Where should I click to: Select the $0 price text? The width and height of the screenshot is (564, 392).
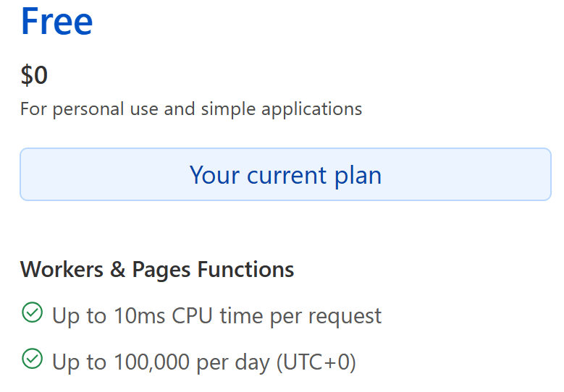34,75
